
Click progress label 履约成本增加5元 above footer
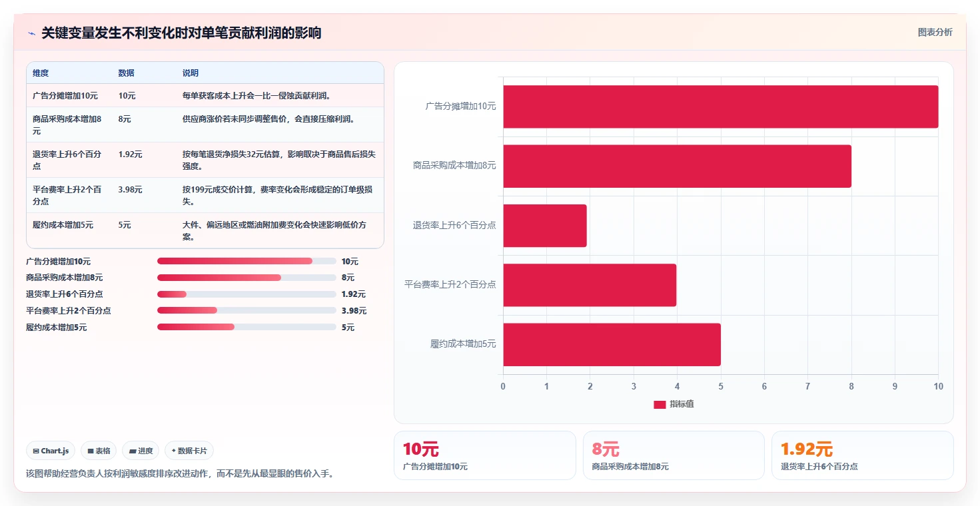click(x=56, y=327)
